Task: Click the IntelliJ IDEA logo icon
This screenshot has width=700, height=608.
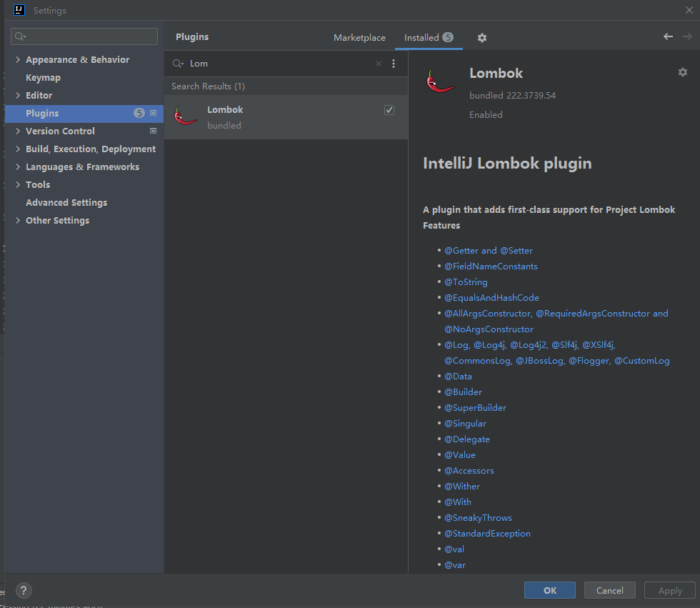Action: (x=19, y=10)
